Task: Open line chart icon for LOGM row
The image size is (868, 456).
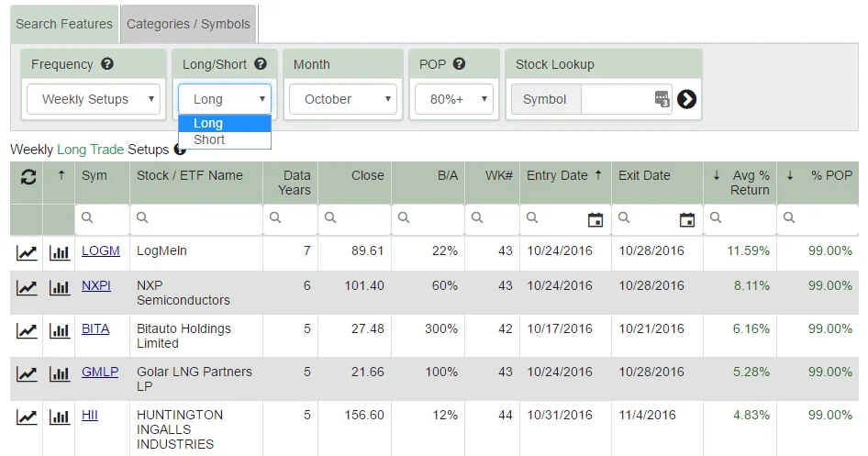Action: [27, 253]
